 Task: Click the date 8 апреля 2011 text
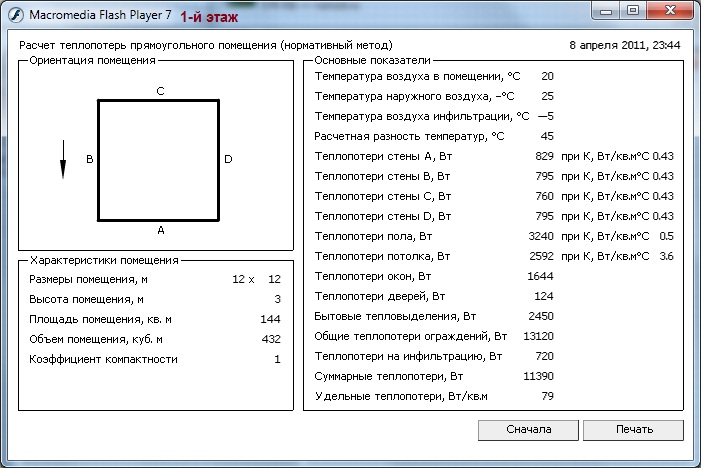[603, 45]
